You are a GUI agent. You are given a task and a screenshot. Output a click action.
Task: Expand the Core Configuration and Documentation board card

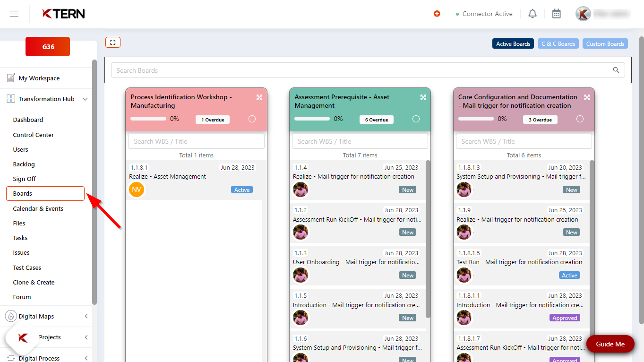coord(587,97)
